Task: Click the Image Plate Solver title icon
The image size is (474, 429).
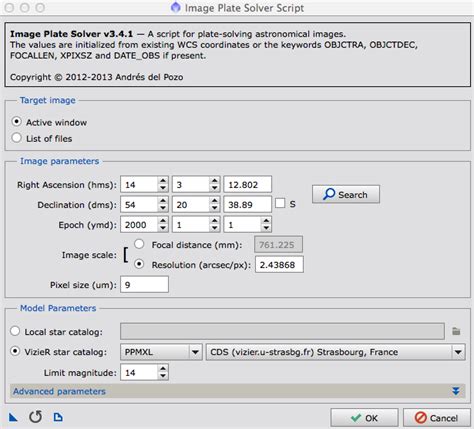Action: (176, 7)
